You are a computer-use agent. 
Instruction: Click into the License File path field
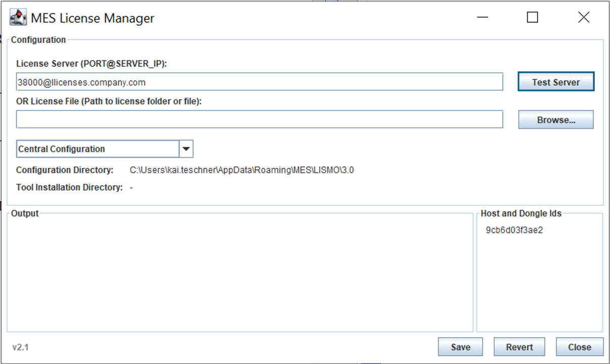tap(259, 120)
